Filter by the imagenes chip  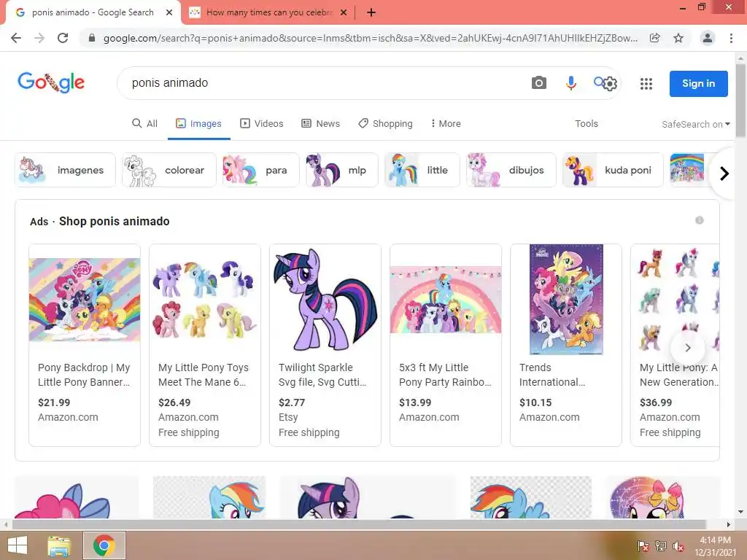[x=65, y=170]
